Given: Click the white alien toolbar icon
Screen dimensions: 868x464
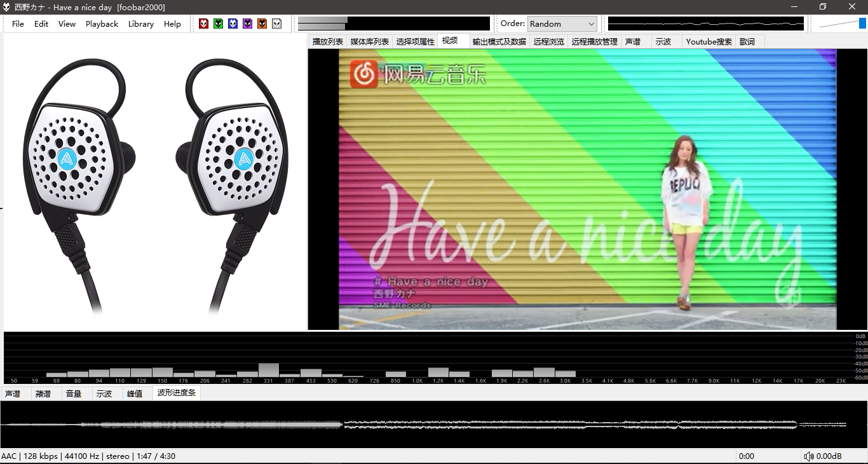Looking at the screenshot, I should pyautogui.click(x=276, y=24).
